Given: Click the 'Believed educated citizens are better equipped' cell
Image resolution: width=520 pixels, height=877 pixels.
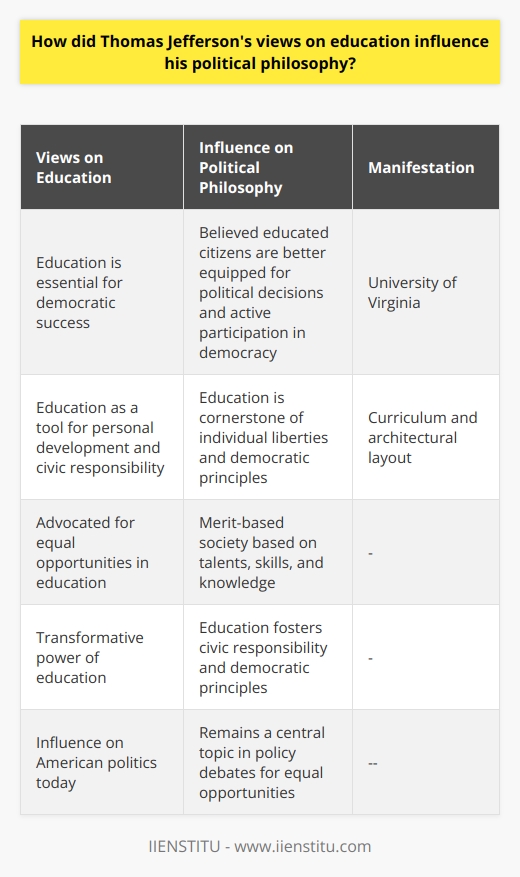Looking at the screenshot, I should (x=267, y=292).
